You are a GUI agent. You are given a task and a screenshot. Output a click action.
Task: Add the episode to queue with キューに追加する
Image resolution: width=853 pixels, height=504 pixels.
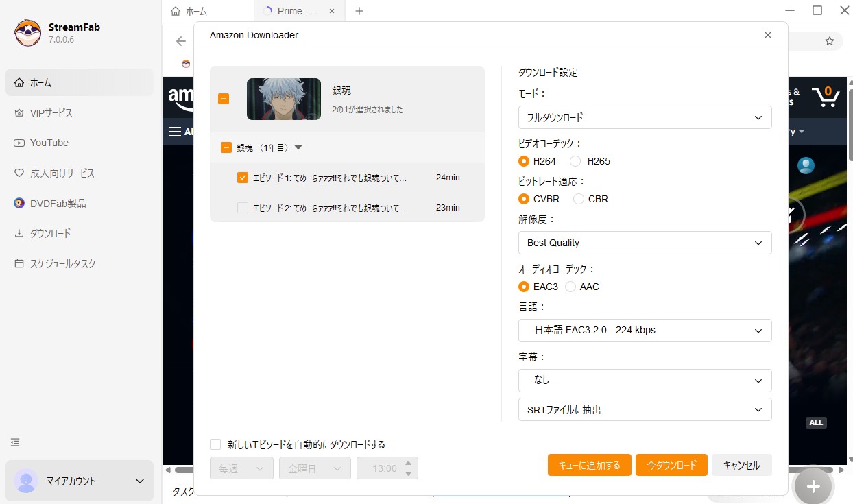589,464
